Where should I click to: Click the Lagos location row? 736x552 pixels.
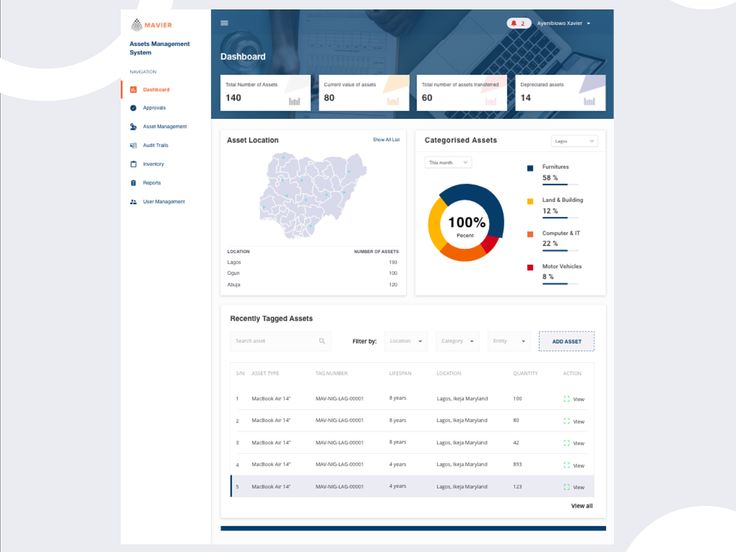point(313,262)
